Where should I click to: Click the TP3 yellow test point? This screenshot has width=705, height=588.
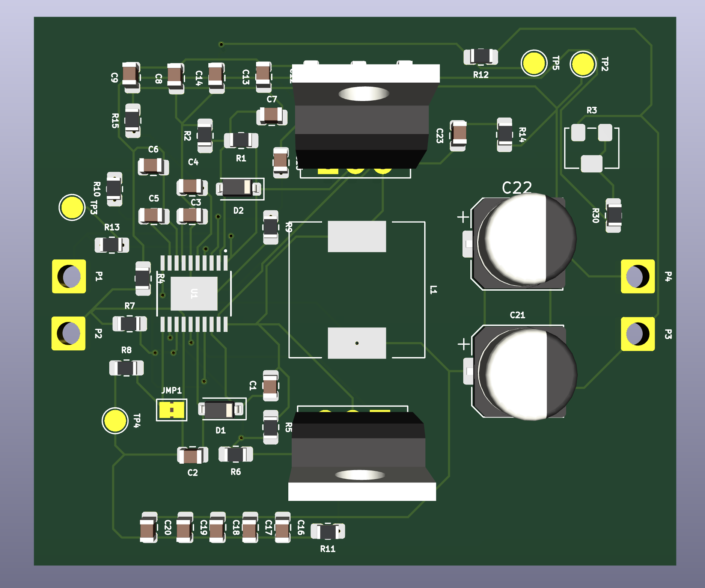point(72,207)
